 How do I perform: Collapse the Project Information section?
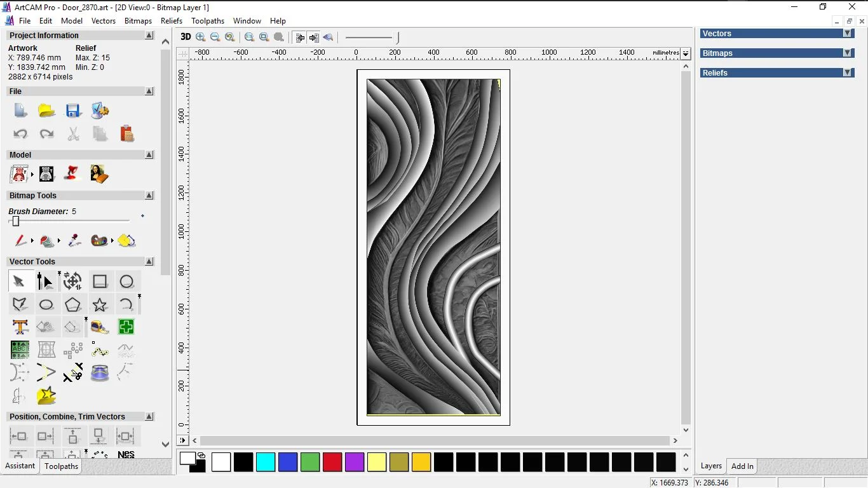149,36
